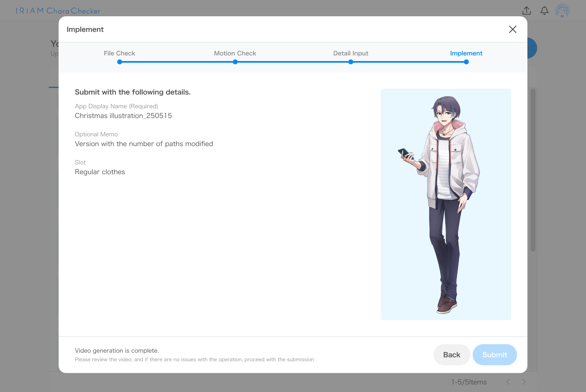This screenshot has width=586, height=392.
Task: Click the IRIAM Chara Checker logo
Action: (x=58, y=11)
